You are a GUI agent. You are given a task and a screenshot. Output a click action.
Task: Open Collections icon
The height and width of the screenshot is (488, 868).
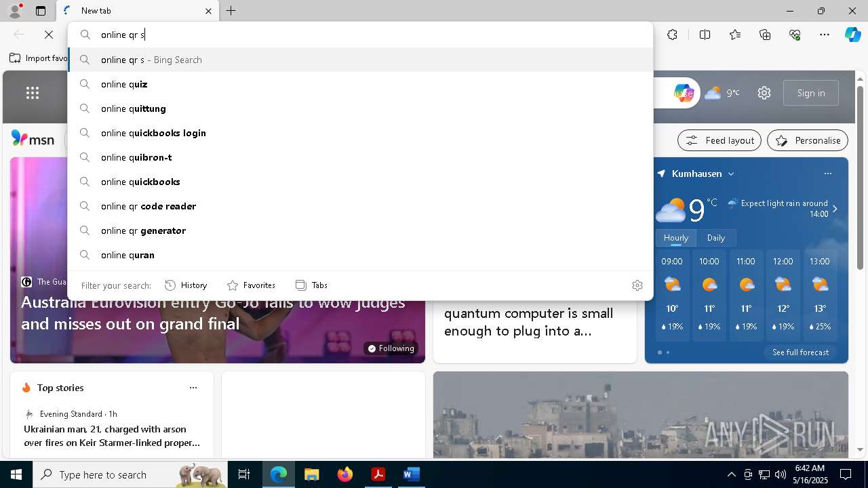[765, 35]
